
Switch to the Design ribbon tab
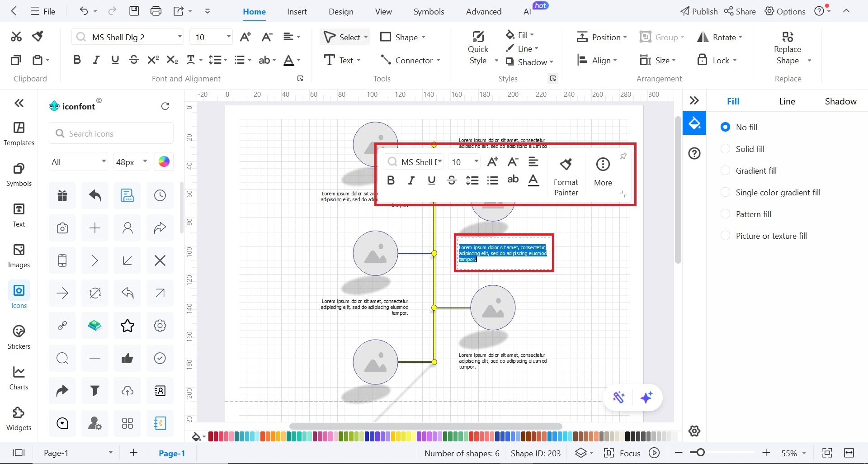tap(341, 11)
